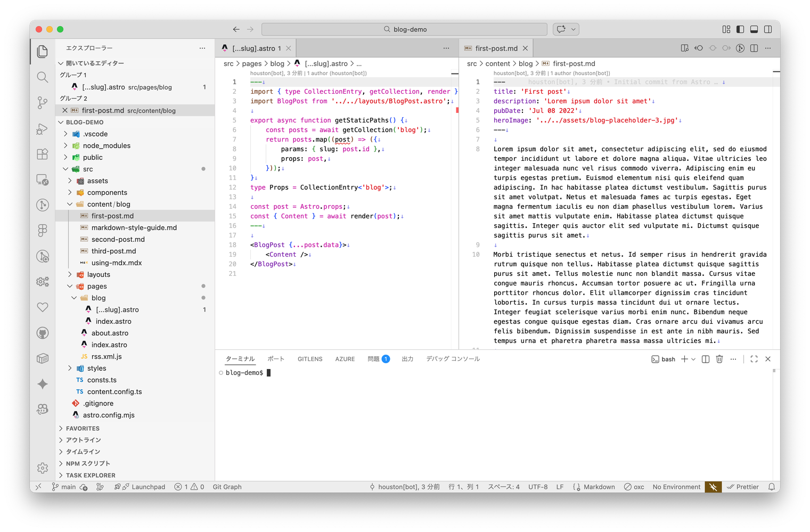
Task: Open the Search view in activity bar
Action: 43,77
